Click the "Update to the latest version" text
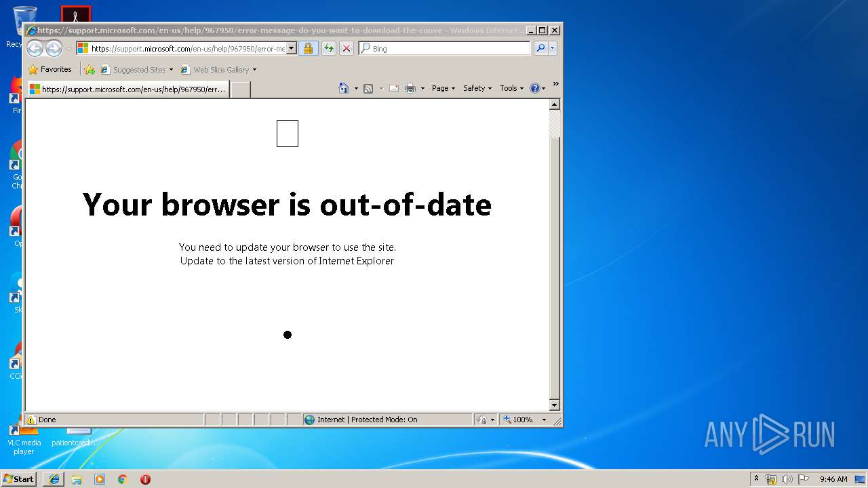Screen dimensions: 868x488 coord(287,261)
